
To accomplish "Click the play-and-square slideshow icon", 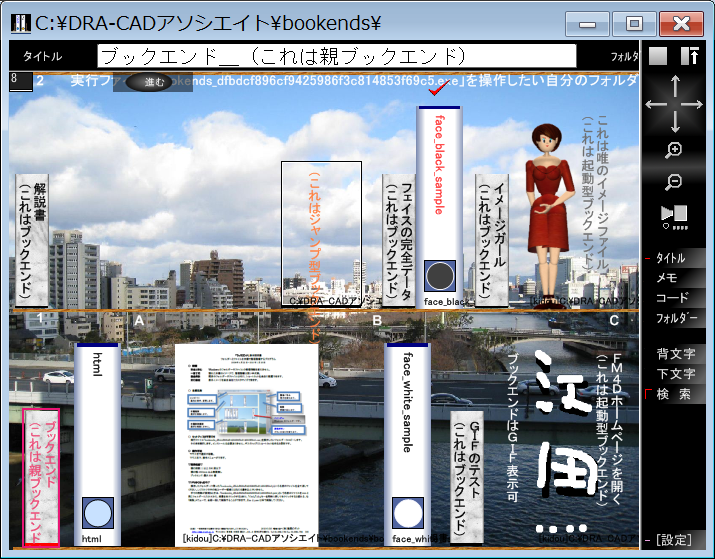I will [x=674, y=217].
